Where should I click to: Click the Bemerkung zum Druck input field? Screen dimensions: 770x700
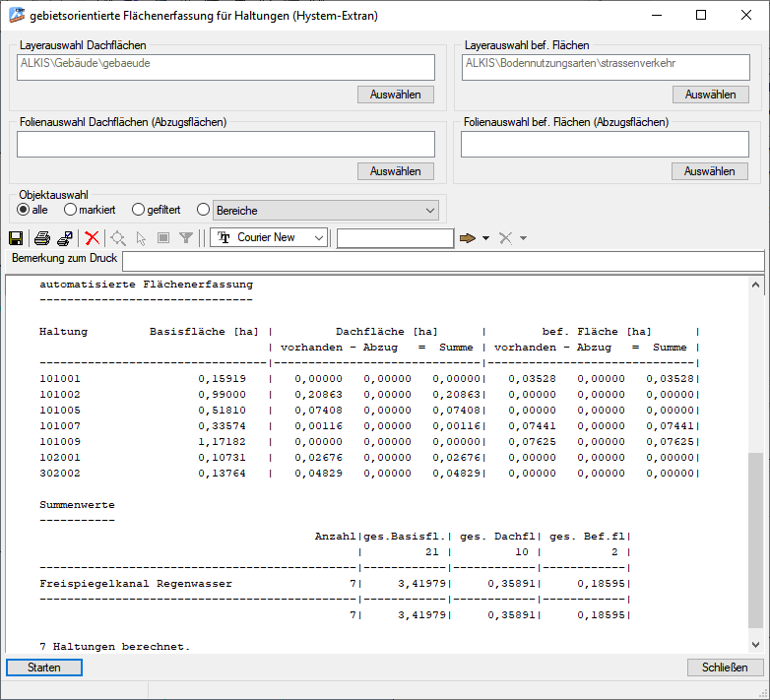coord(442,260)
